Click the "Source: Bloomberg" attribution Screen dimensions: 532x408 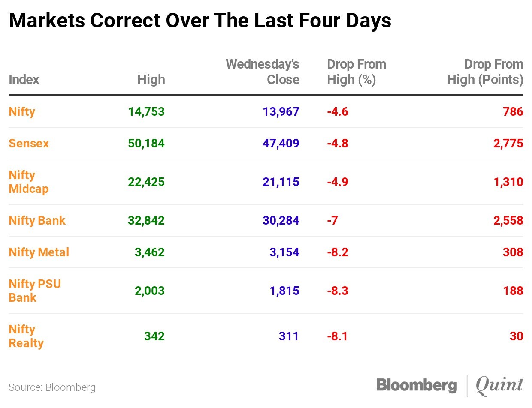52,387
